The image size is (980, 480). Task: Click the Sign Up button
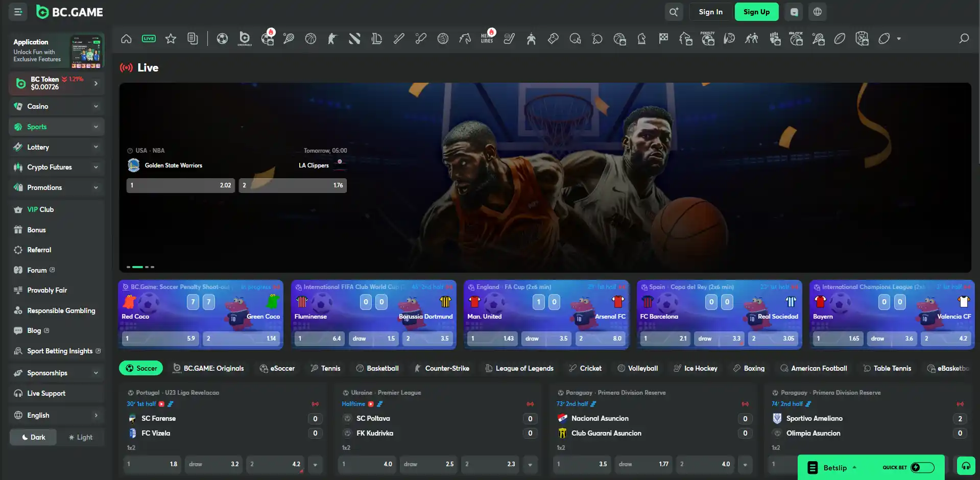756,12
